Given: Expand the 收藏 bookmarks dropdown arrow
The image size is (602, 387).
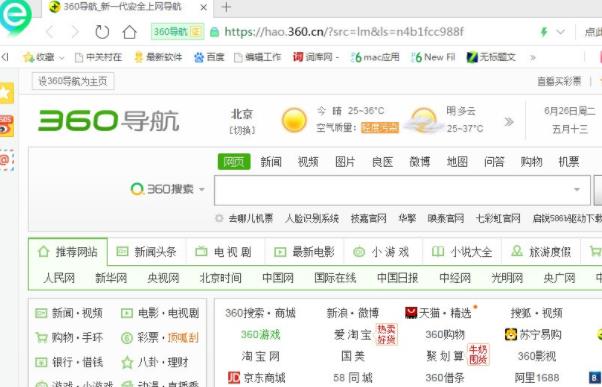Looking at the screenshot, I should 61,58.
